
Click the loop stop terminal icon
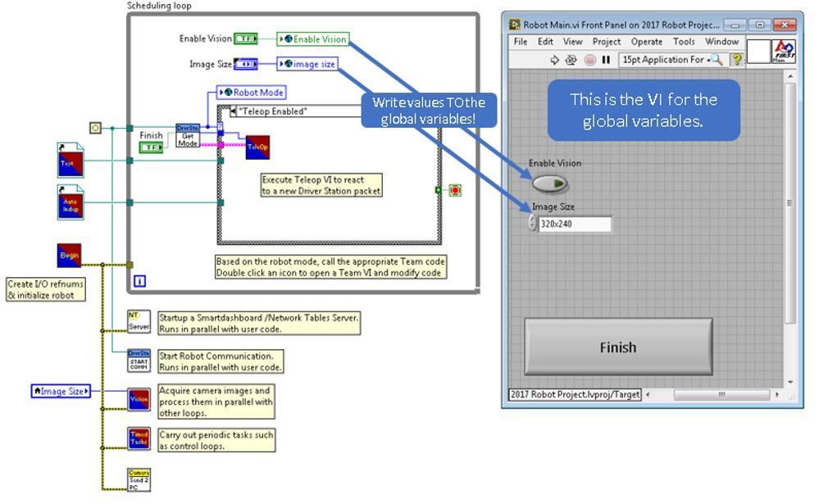pyautogui.click(x=455, y=190)
